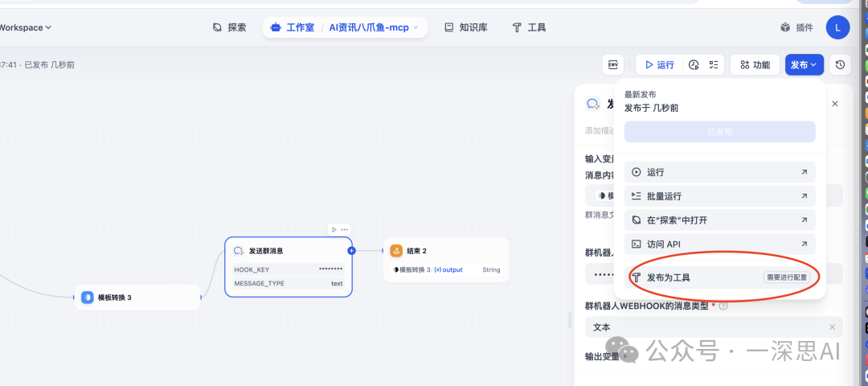Click the 批量运行 entry's list icon

pos(637,196)
